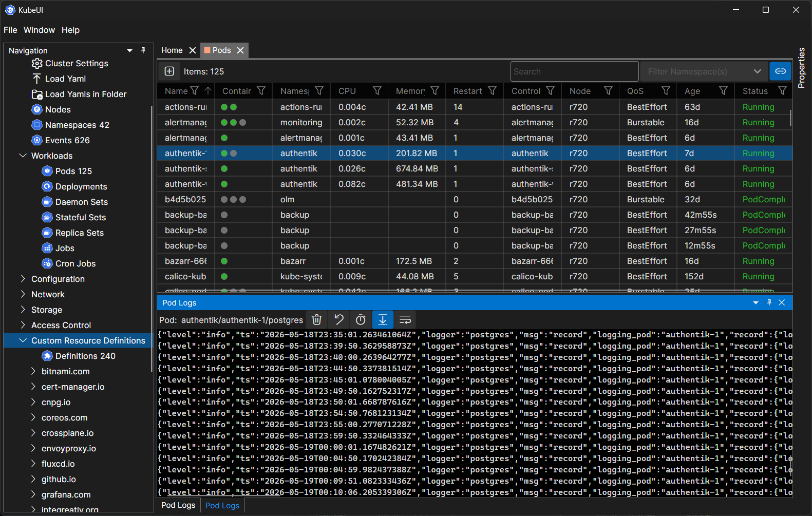The image size is (812, 516).
Task: Select the Pods tab
Action: pos(221,50)
